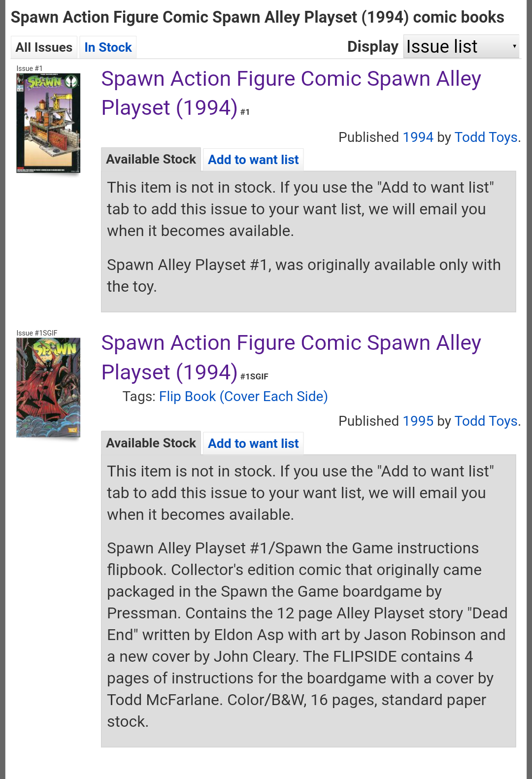The image size is (532, 779).
Task: Select Available Stock tab for issue #1SGIF
Action: pos(151,443)
